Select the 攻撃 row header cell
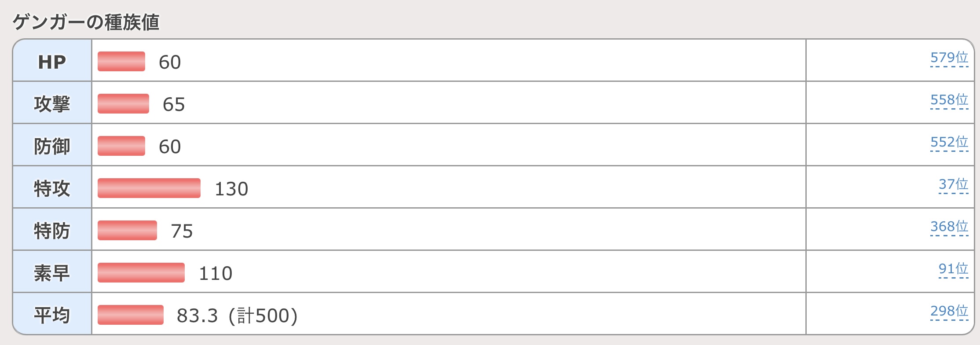 click(52, 104)
